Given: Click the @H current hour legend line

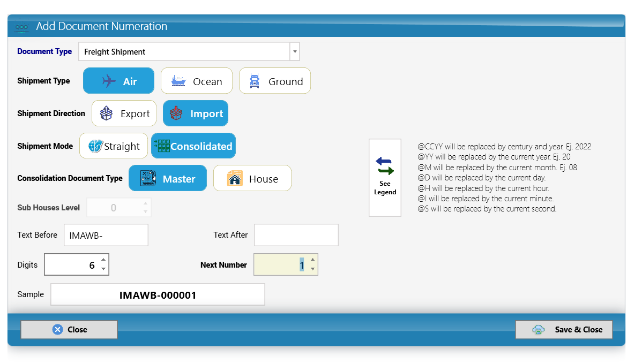Looking at the screenshot, I should tap(483, 188).
